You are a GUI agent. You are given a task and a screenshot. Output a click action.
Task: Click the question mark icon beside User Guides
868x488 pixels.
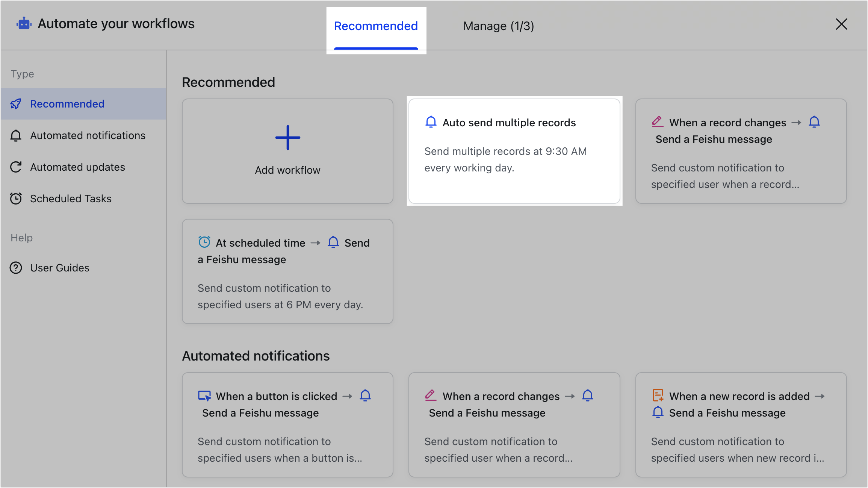(x=16, y=268)
